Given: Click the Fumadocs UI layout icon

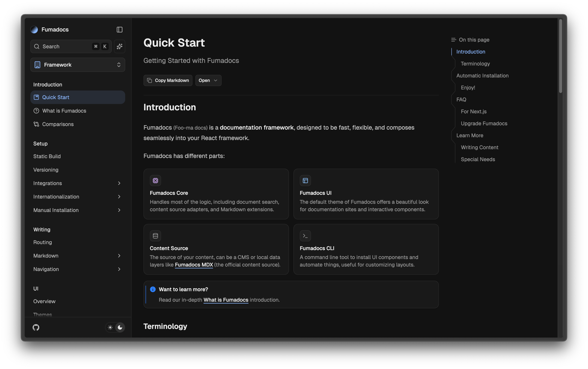Looking at the screenshot, I should coord(305,181).
